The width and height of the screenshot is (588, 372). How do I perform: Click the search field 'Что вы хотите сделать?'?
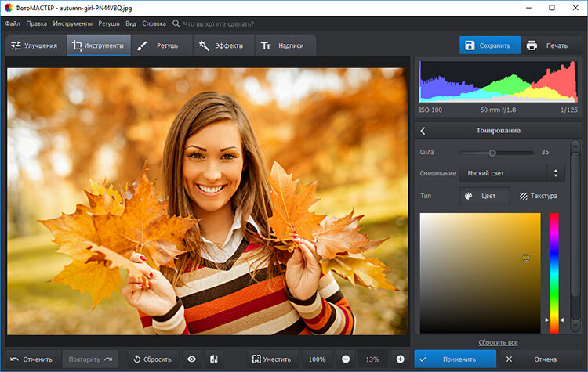click(218, 24)
